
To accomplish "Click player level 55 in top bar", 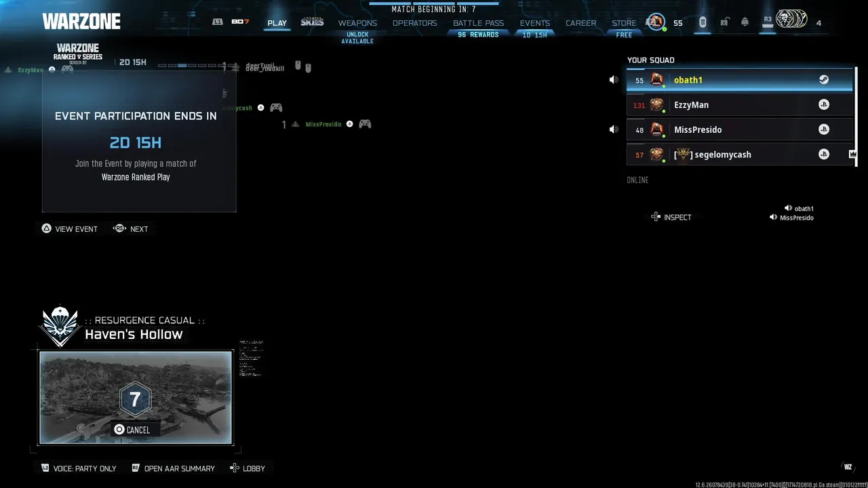I will 677,23.
